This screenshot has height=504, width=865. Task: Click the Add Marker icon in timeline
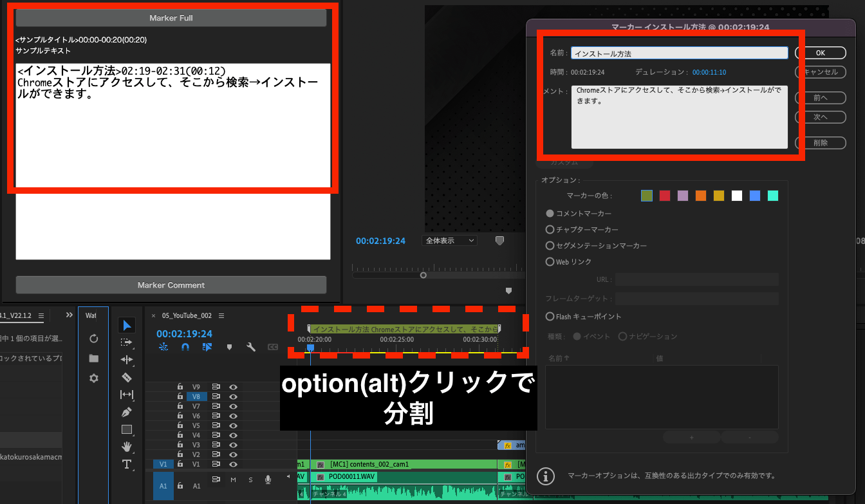[x=229, y=347]
